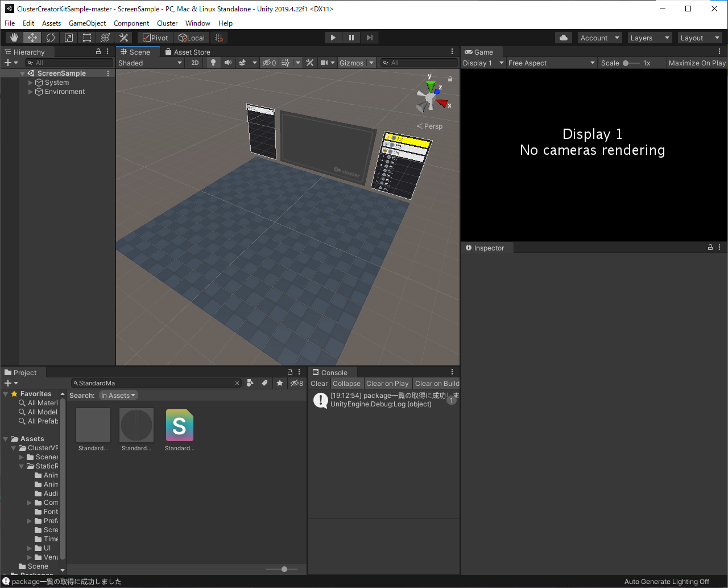Click the cloud Collaborate icon in the toolbar
Image resolution: width=728 pixels, height=588 pixels.
coord(563,37)
